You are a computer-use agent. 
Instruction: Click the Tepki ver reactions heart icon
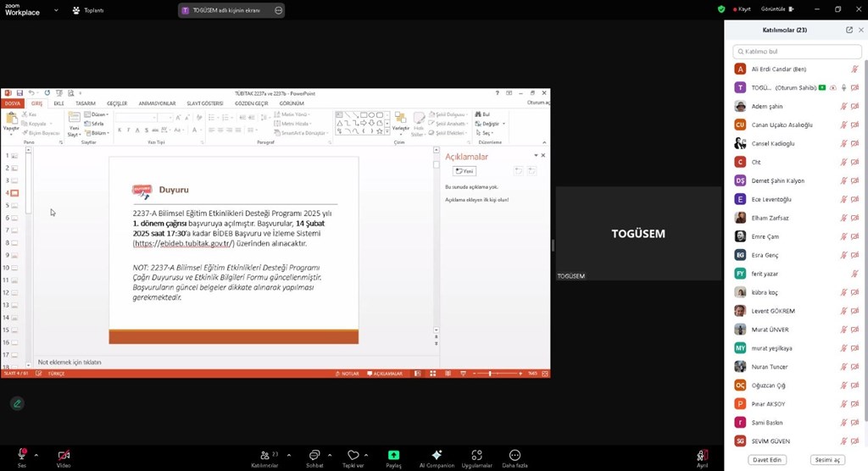tap(353, 455)
